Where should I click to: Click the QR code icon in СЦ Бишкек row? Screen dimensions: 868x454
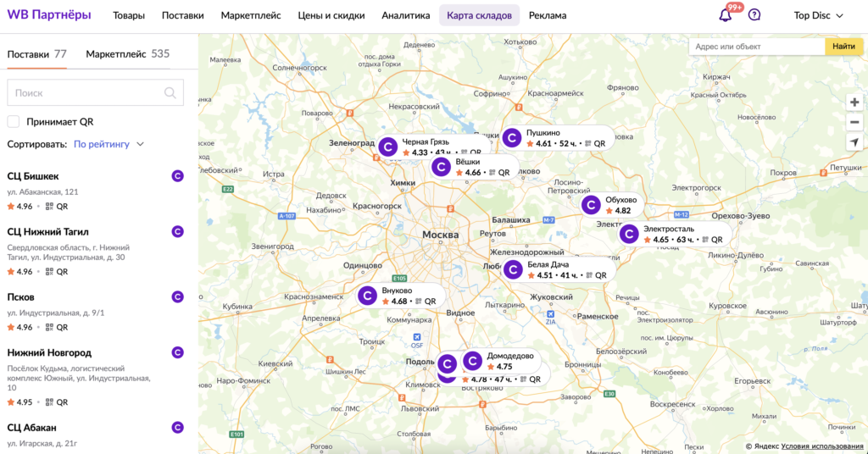(49, 207)
